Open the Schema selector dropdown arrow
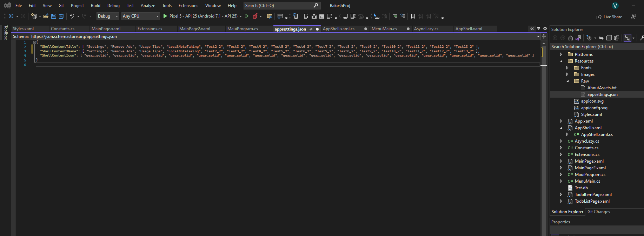Image resolution: width=644 pixels, height=236 pixels. click(538, 37)
